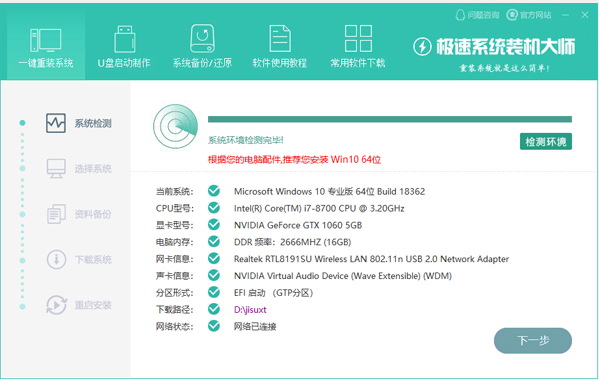Select the 资料备份 files icon in sidebar

pos(56,214)
